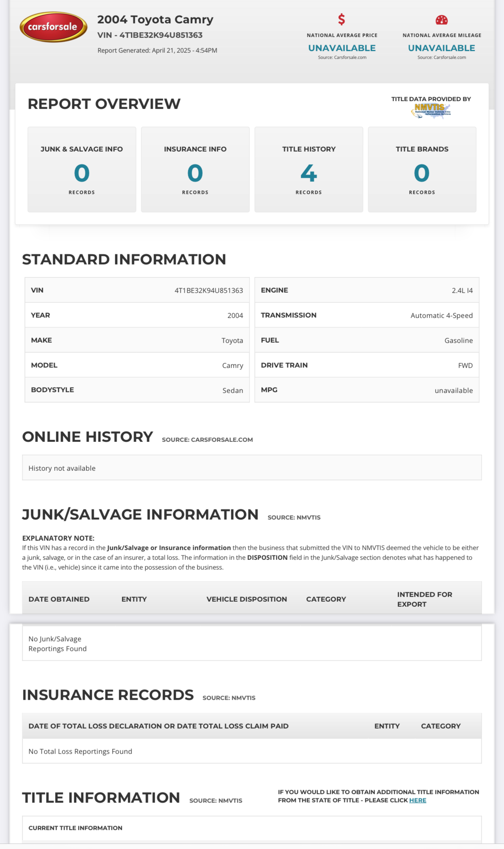This screenshot has height=849, width=504.
Task: Click the Current Title Information row
Action: 252,828
